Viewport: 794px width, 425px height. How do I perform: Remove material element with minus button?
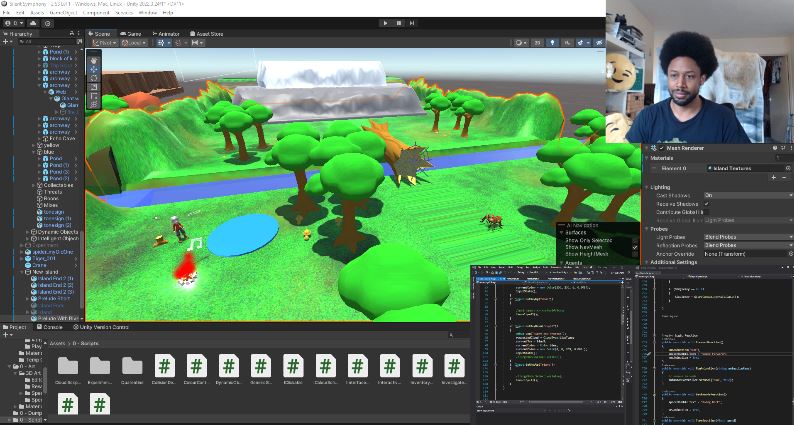click(x=786, y=177)
